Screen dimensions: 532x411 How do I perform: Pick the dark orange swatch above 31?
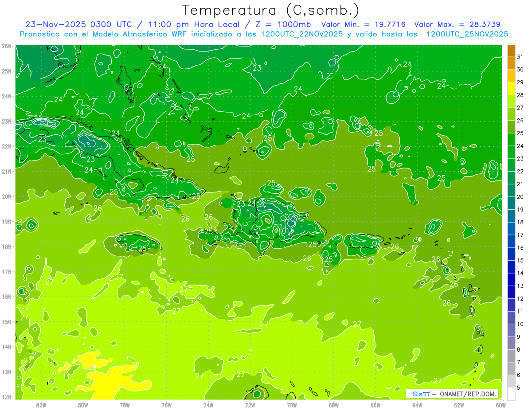pos(511,51)
